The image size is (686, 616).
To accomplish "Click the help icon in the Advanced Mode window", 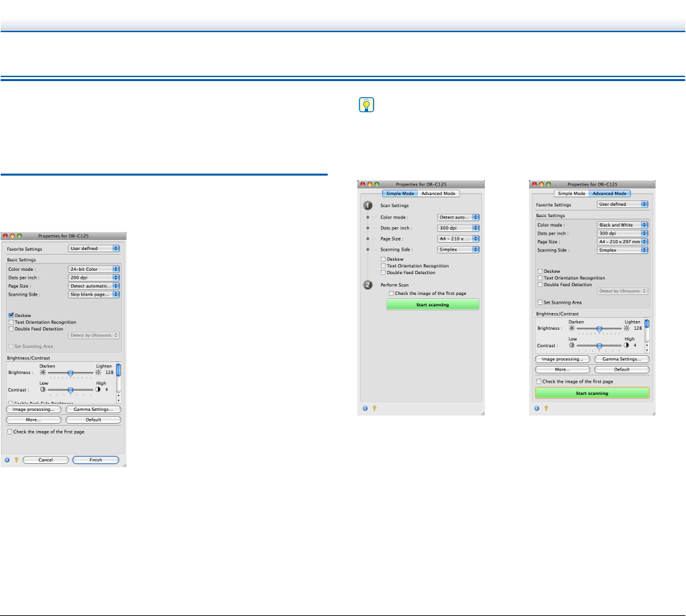I will pos(546,408).
